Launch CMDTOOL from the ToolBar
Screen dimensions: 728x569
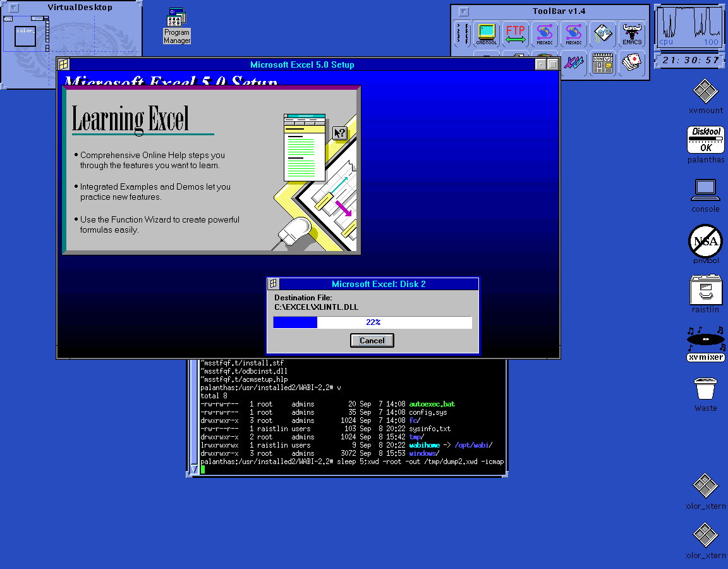(486, 34)
